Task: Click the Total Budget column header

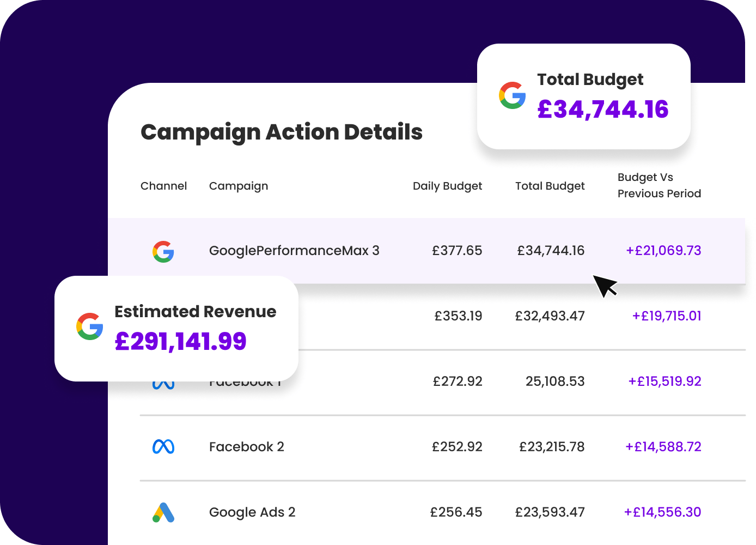Action: tap(550, 186)
